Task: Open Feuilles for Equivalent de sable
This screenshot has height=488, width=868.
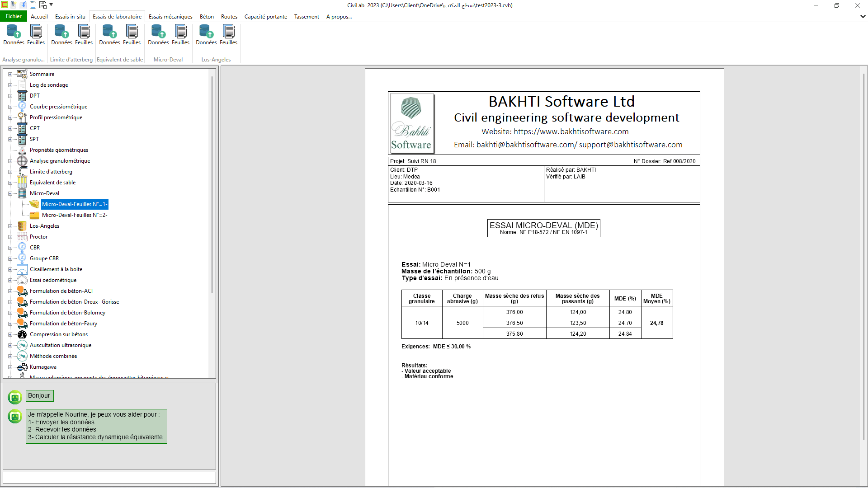Action: [x=132, y=35]
